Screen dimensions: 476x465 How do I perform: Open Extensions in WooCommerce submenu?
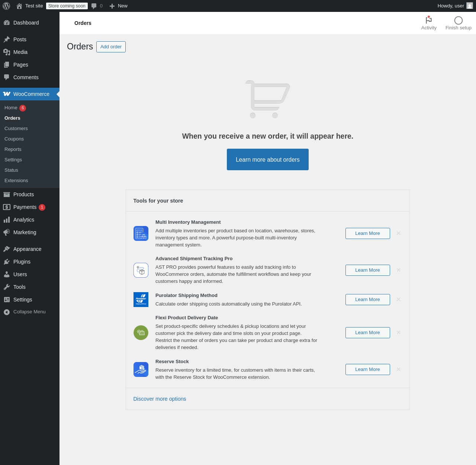[16, 181]
